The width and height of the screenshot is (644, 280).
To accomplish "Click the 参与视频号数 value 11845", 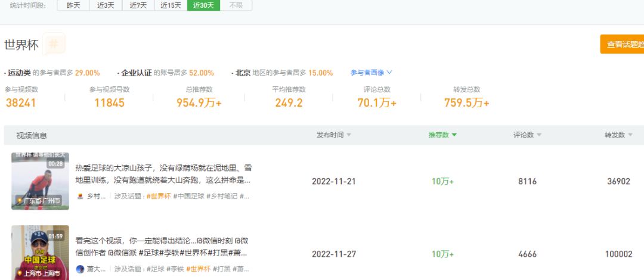I will (x=109, y=102).
